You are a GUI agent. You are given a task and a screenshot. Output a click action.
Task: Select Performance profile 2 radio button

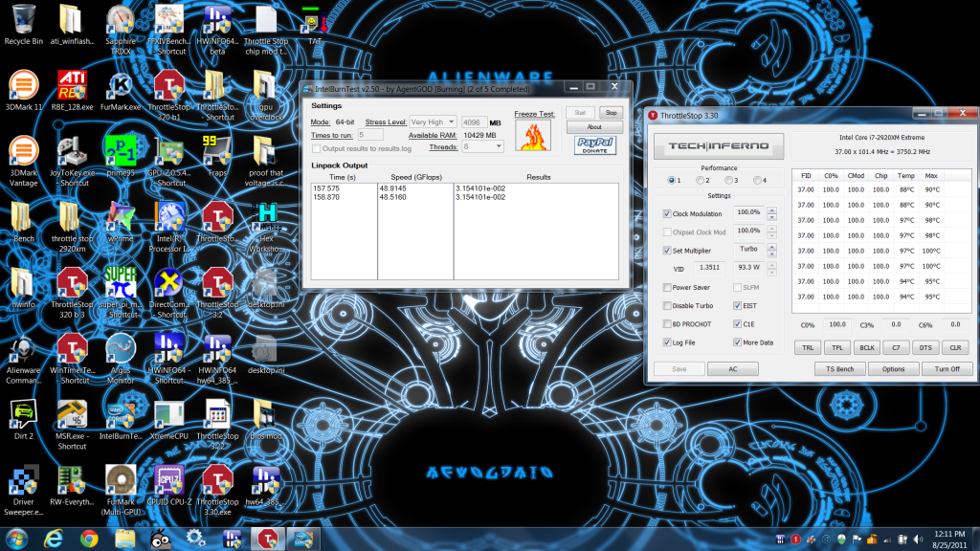pyautogui.click(x=700, y=181)
